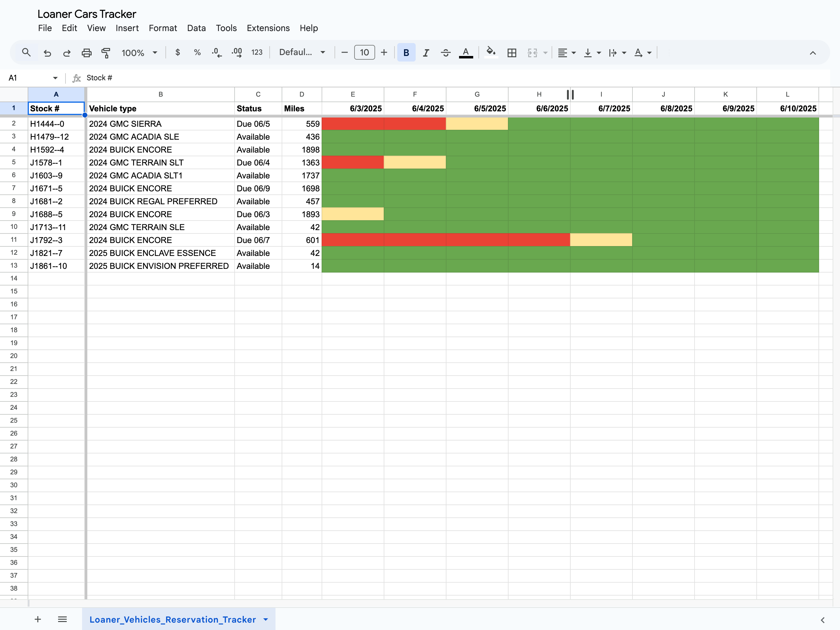The image size is (840, 630).
Task: Toggle italic formatting
Action: click(426, 53)
